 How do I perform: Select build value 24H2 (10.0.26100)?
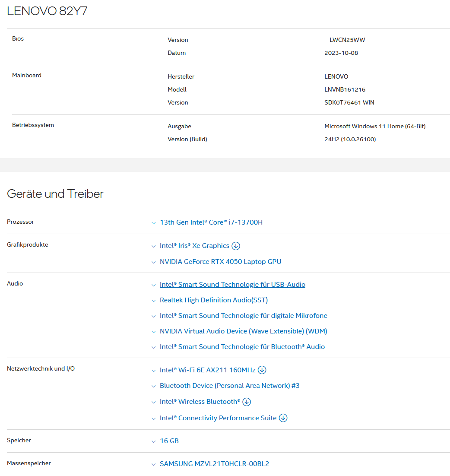(x=350, y=140)
